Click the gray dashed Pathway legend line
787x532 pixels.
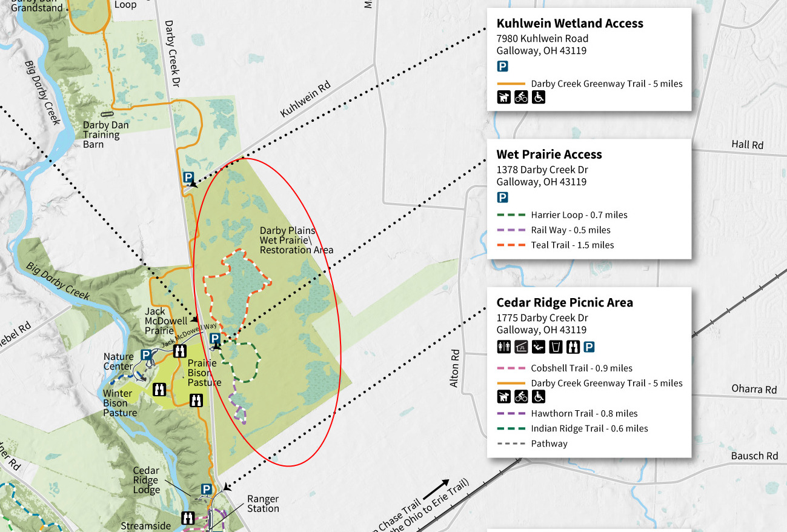coord(511,444)
